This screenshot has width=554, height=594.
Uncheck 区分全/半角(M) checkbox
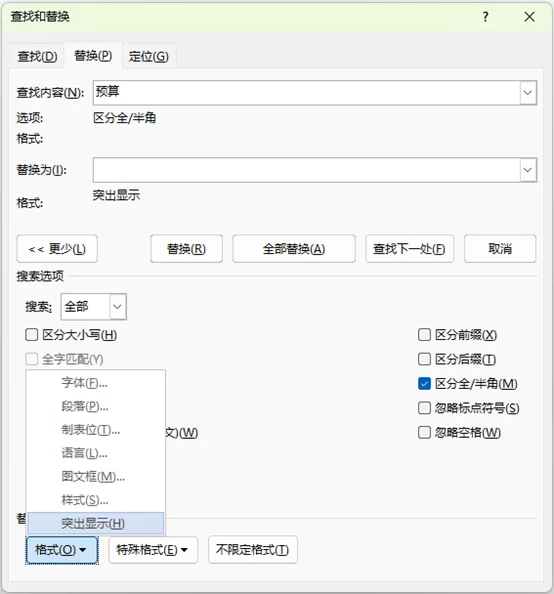[x=424, y=384]
